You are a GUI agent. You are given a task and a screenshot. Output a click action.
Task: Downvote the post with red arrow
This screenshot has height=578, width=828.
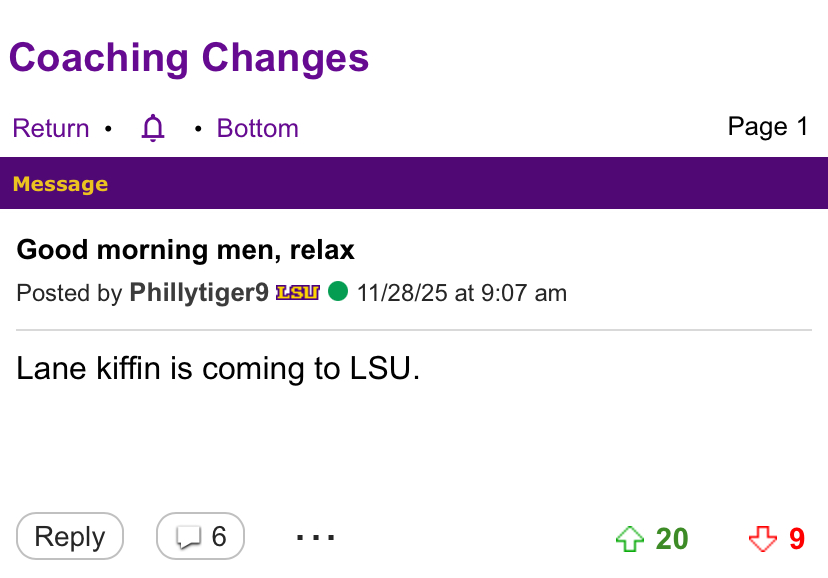[763, 540]
